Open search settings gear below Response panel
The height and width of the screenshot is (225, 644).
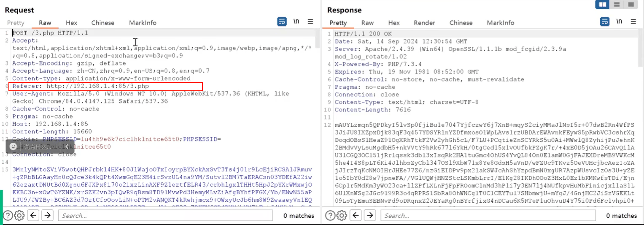coord(342,216)
